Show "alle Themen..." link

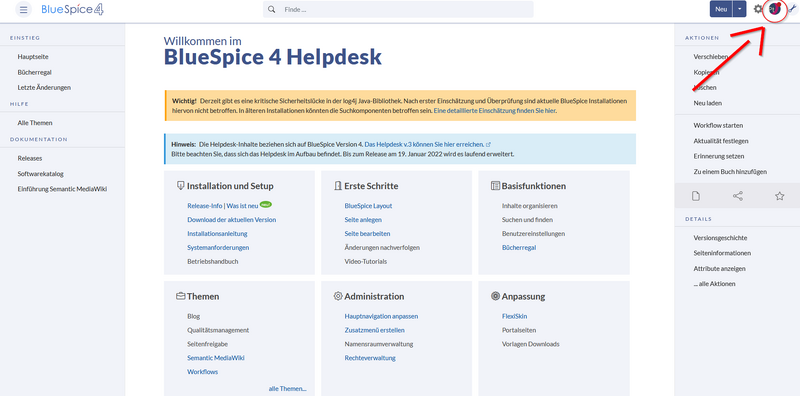pos(288,389)
